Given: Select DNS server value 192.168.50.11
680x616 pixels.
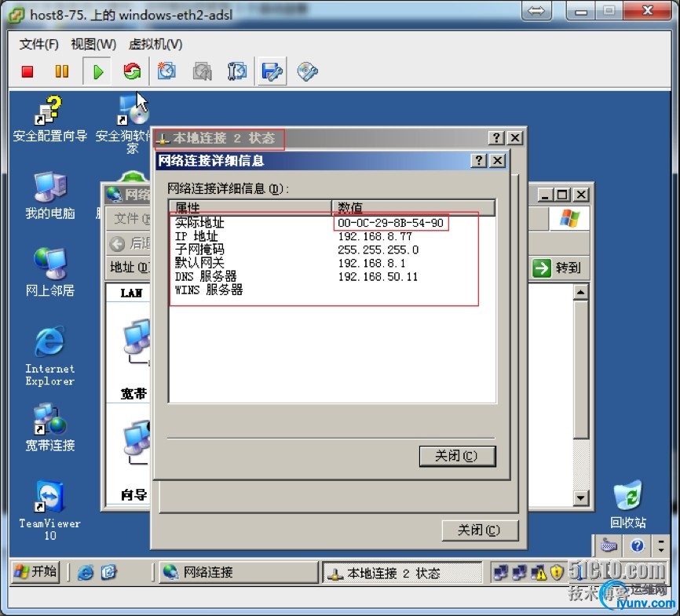Looking at the screenshot, I should [378, 277].
